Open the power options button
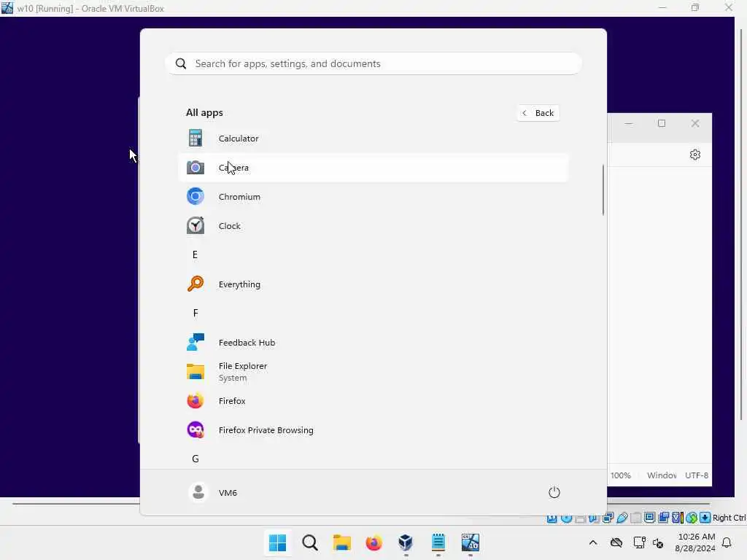Viewport: 747px width, 560px height. point(554,492)
